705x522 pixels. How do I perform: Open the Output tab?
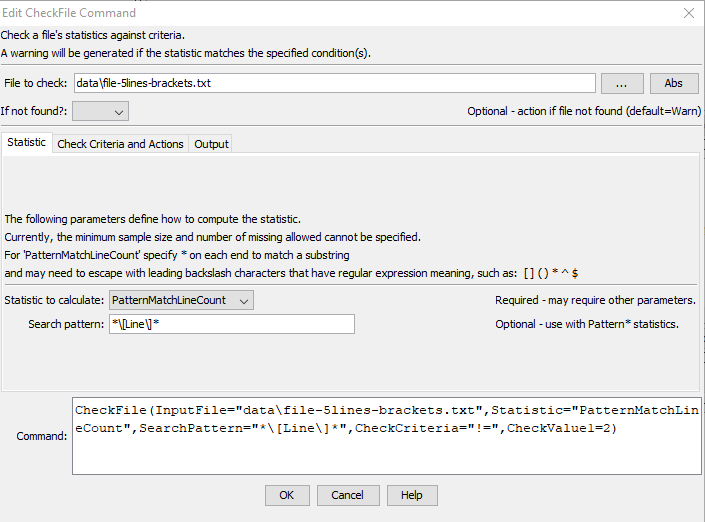click(211, 144)
